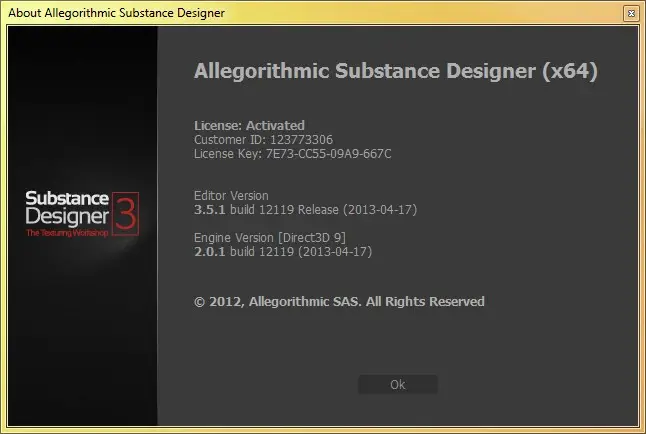Click the heading "Allegorithmic Substance Designer (x64)"
This screenshot has height=434, width=646.
(x=396, y=71)
